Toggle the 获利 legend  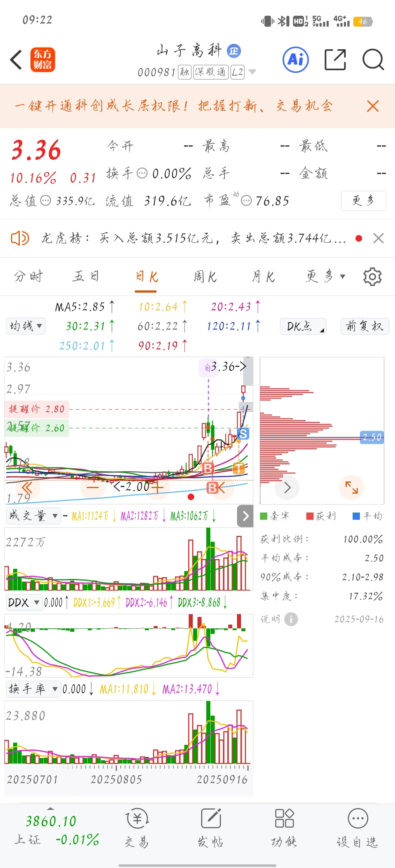coord(321,516)
